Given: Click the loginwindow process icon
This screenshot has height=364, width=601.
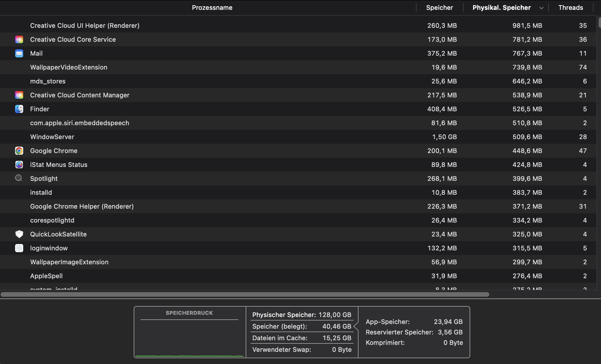Looking at the screenshot, I should click(x=19, y=248).
